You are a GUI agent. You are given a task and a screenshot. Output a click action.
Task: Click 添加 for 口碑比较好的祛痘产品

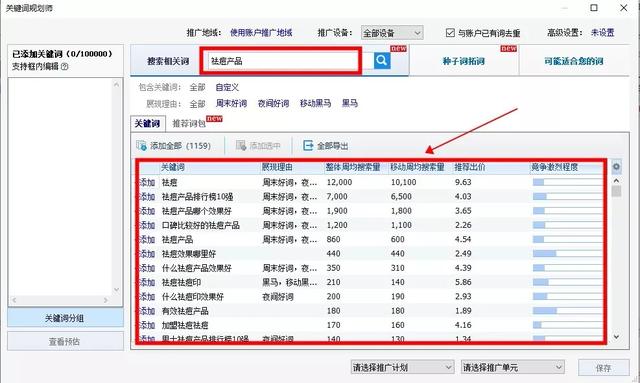(147, 225)
